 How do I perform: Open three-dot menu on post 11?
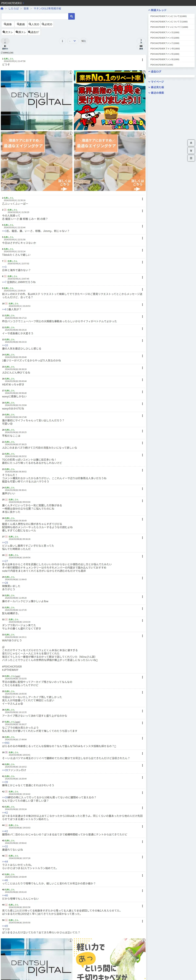142,317
